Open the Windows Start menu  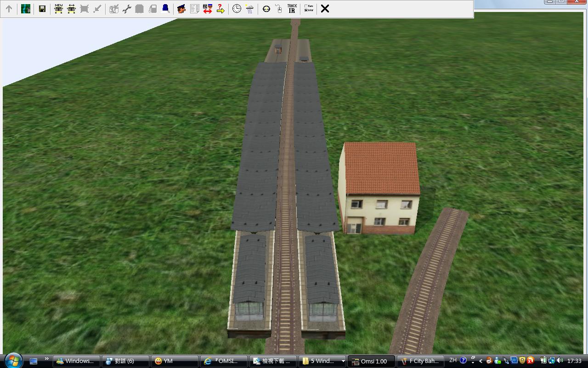[13, 360]
